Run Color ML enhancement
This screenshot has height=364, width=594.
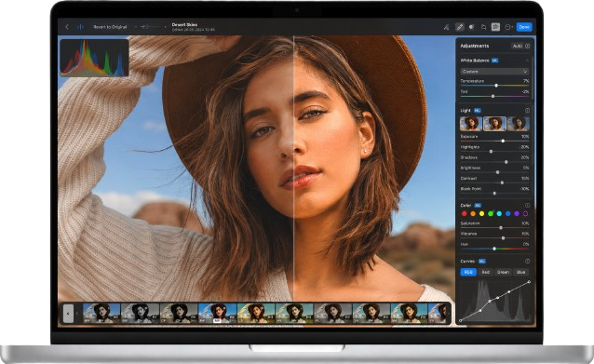click(x=478, y=206)
